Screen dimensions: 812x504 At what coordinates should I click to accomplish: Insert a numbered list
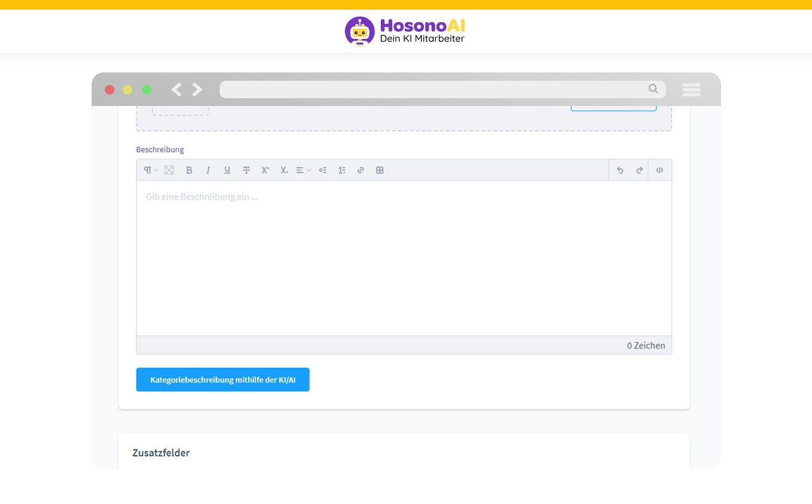coord(341,170)
